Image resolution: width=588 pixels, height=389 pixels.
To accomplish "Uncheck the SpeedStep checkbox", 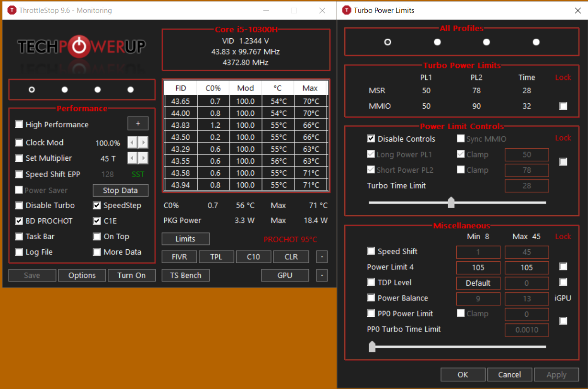I will point(97,205).
